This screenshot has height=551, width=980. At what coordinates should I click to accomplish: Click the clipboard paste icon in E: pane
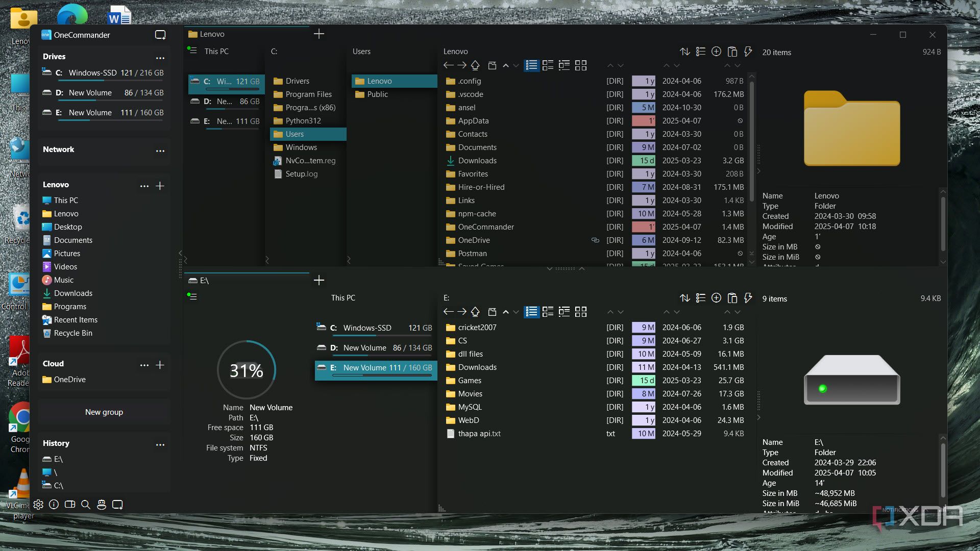(x=732, y=298)
